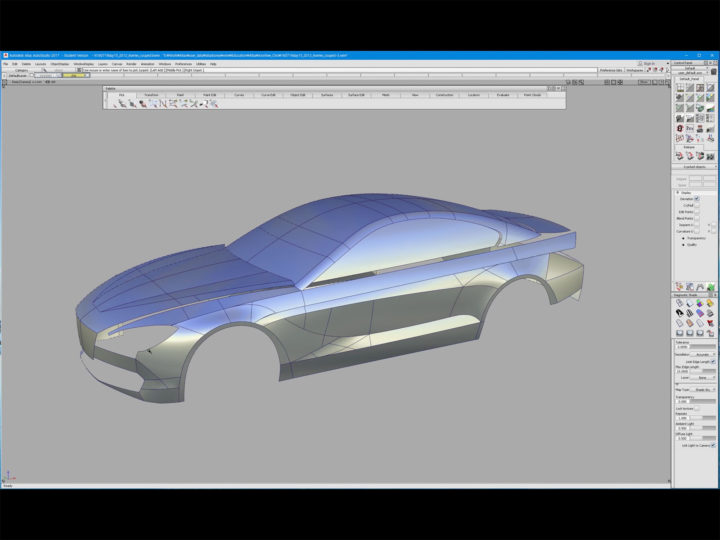The height and width of the screenshot is (540, 720).
Task: Click the purple diagnostic shade icon
Action: pos(699,313)
